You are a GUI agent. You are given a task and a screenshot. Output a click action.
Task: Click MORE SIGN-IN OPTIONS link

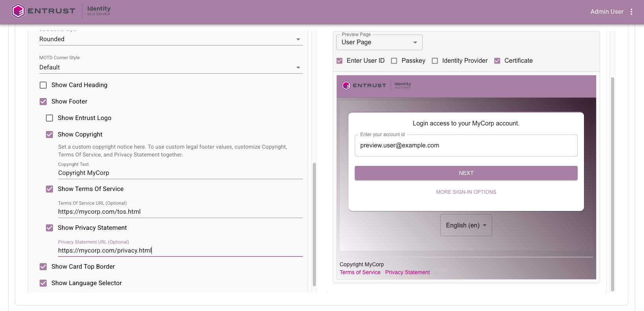466,192
